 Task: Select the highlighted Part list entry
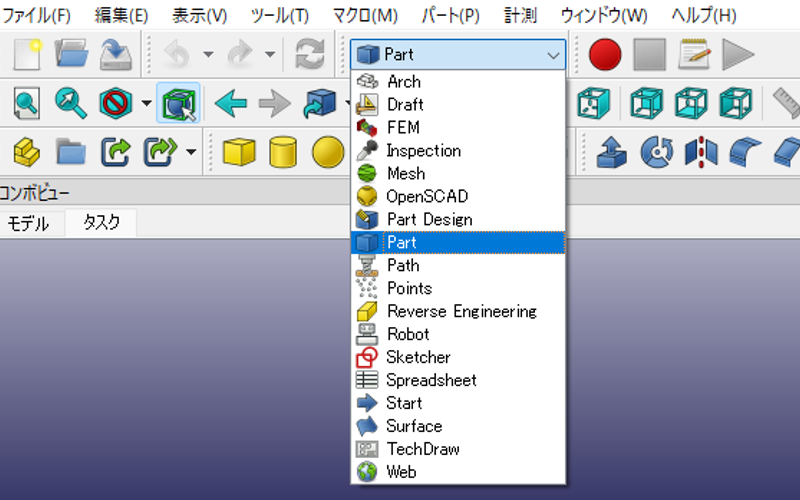(x=458, y=242)
